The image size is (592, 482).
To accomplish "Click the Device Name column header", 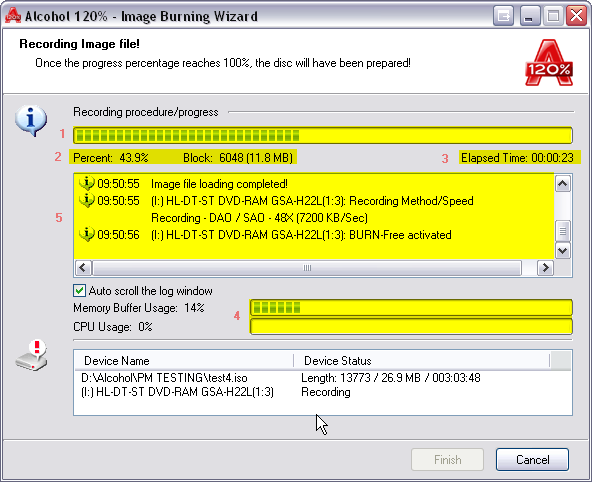I will click(x=184, y=361).
